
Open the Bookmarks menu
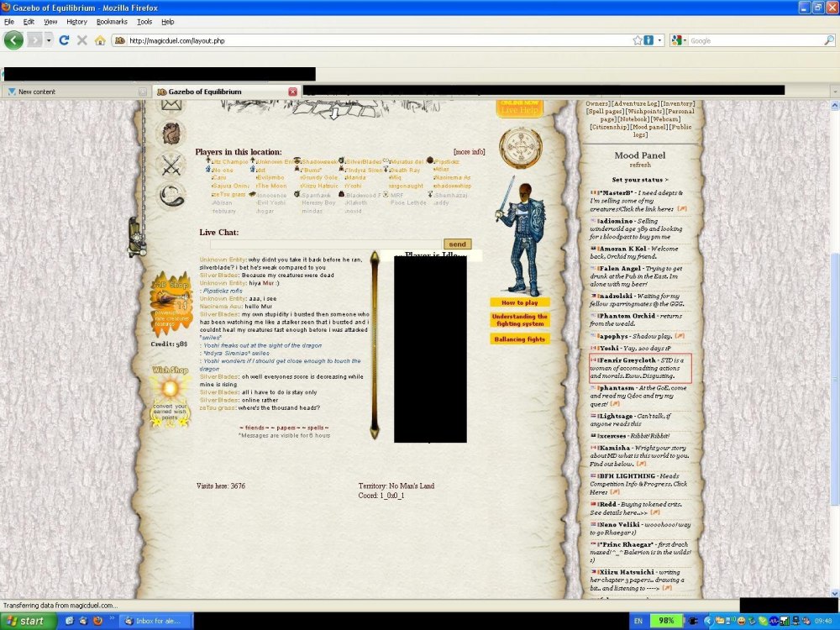112,22
